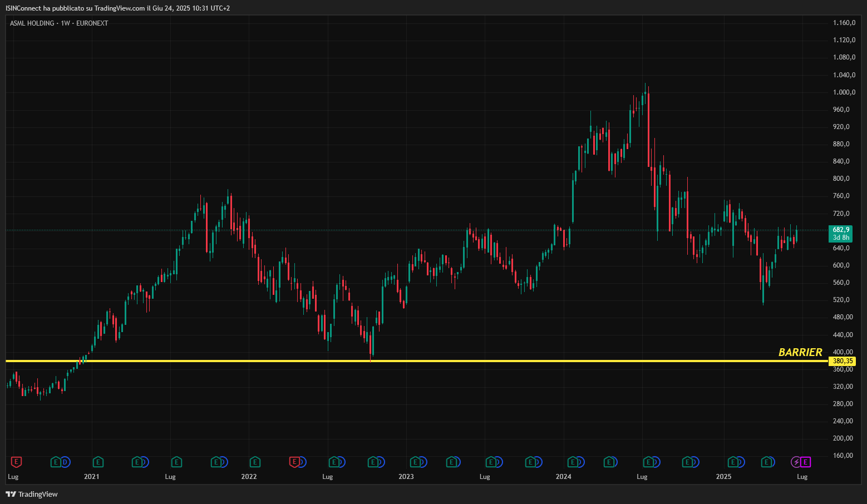This screenshot has width=867, height=504.
Task: Click the 1.000,0 price scale label
Action: [844, 92]
